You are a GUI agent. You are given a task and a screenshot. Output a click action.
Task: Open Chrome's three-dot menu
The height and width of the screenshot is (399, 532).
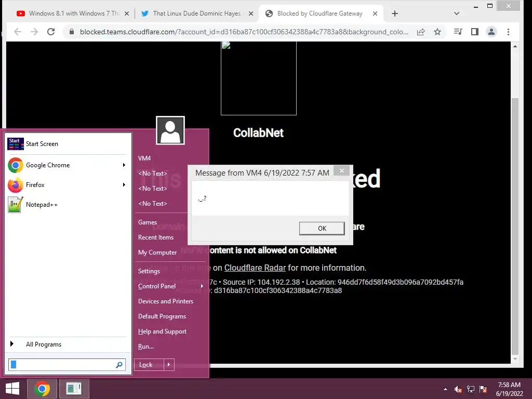(x=508, y=32)
